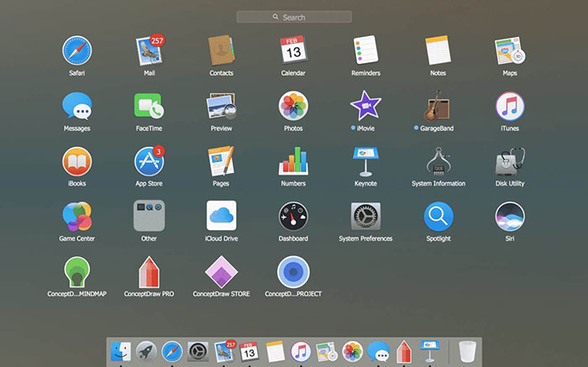Viewport: 588px width, 367px height.
Task: Launch System Preferences from the grid
Action: click(365, 216)
